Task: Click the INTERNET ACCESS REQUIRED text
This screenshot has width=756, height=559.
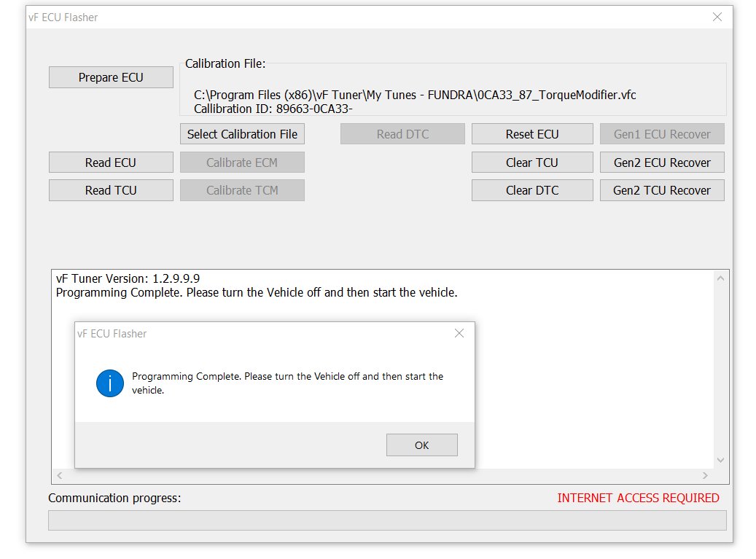Action: 638,498
